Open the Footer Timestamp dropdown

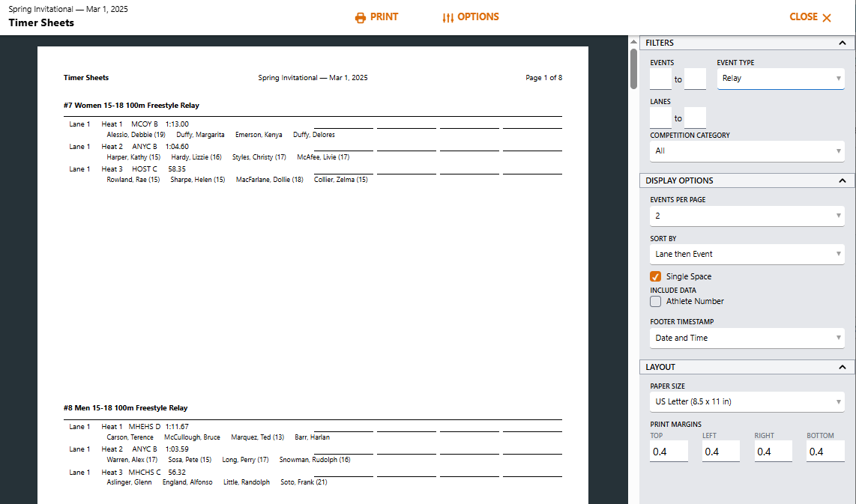747,338
